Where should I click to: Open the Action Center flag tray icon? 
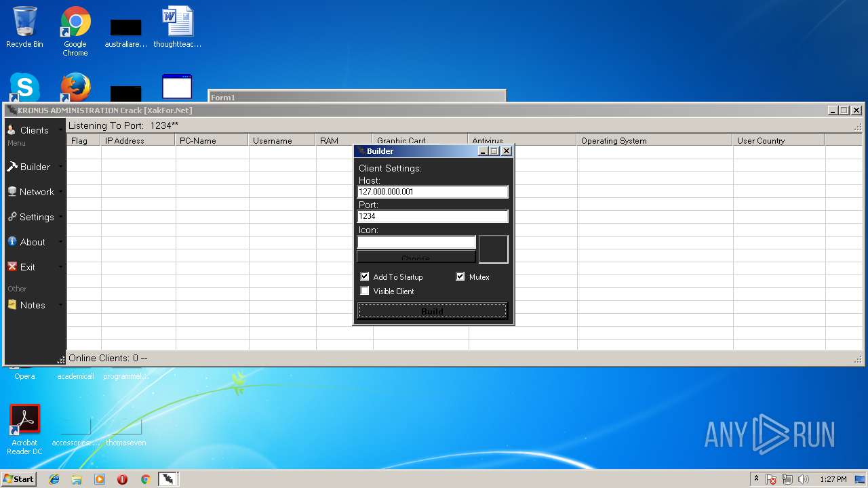(x=771, y=479)
